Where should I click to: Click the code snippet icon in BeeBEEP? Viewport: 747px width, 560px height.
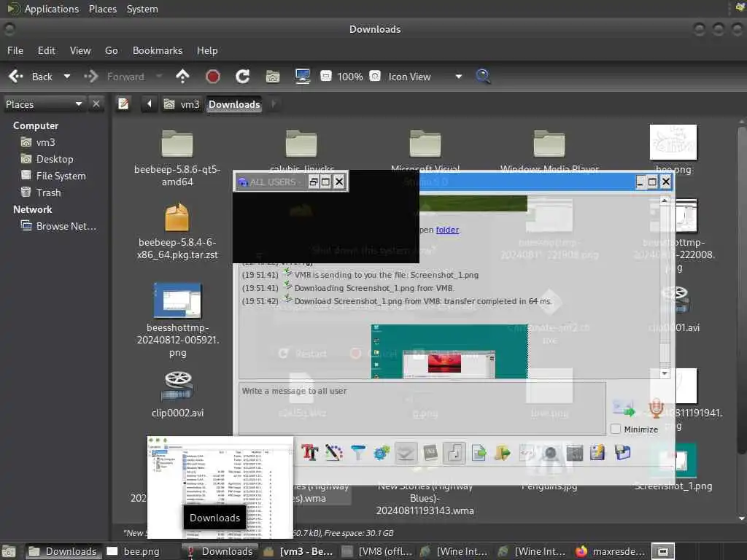coord(527,452)
